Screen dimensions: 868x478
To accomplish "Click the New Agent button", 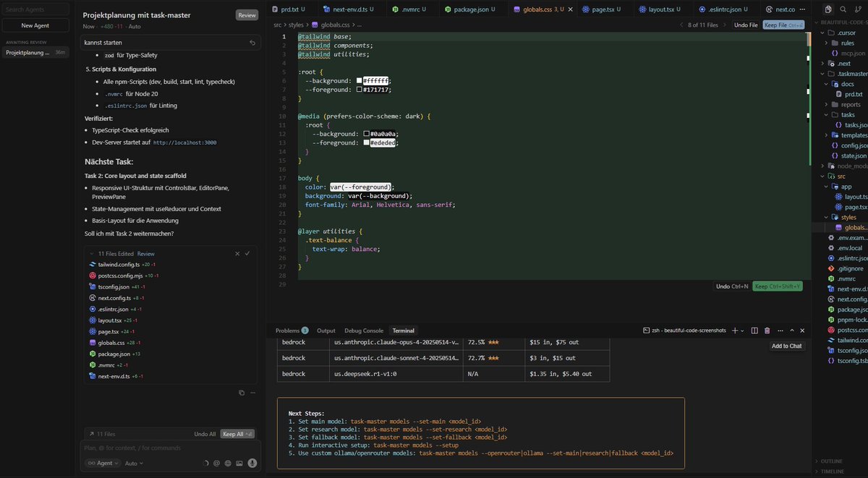I will click(x=35, y=25).
